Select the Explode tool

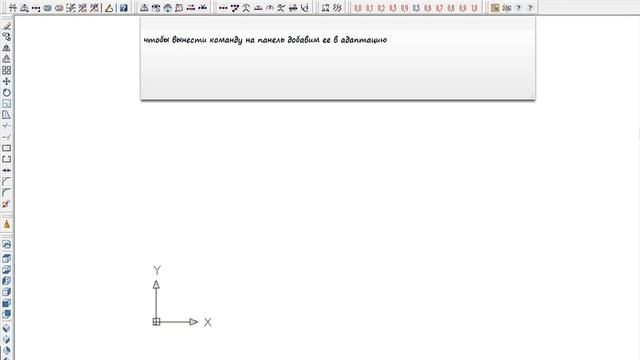(x=7, y=204)
